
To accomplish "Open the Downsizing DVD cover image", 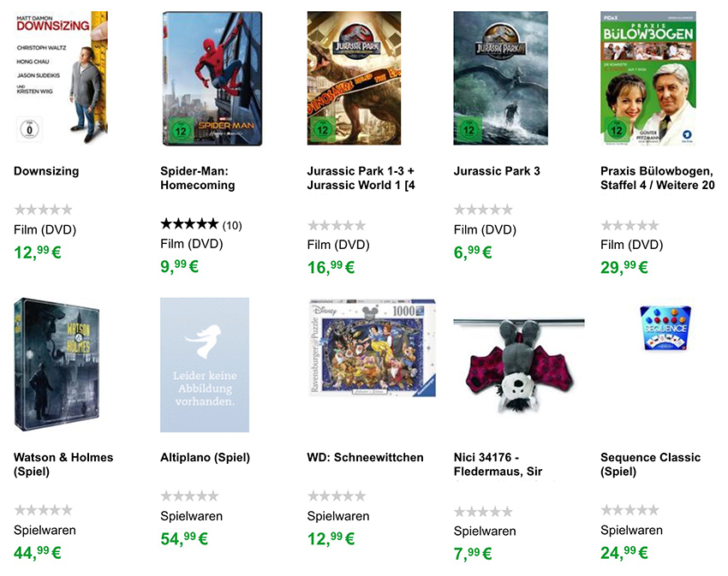I will click(61, 78).
